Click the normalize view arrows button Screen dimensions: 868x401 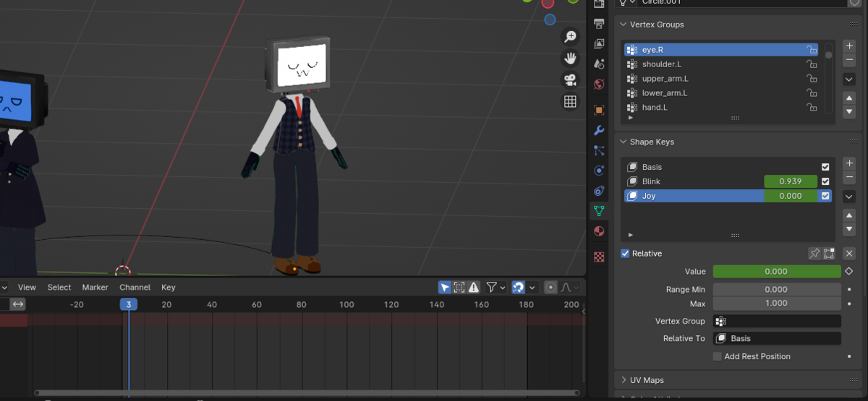click(x=18, y=304)
